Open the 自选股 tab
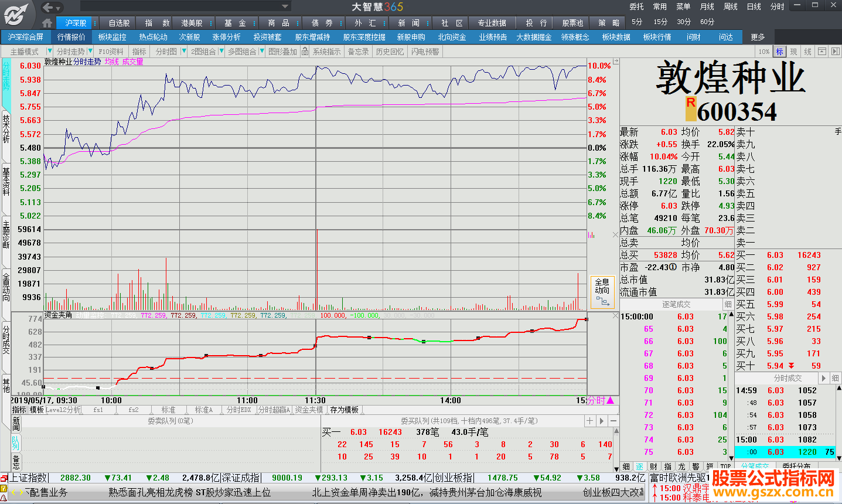Viewport: 842px width, 504px height. click(119, 23)
